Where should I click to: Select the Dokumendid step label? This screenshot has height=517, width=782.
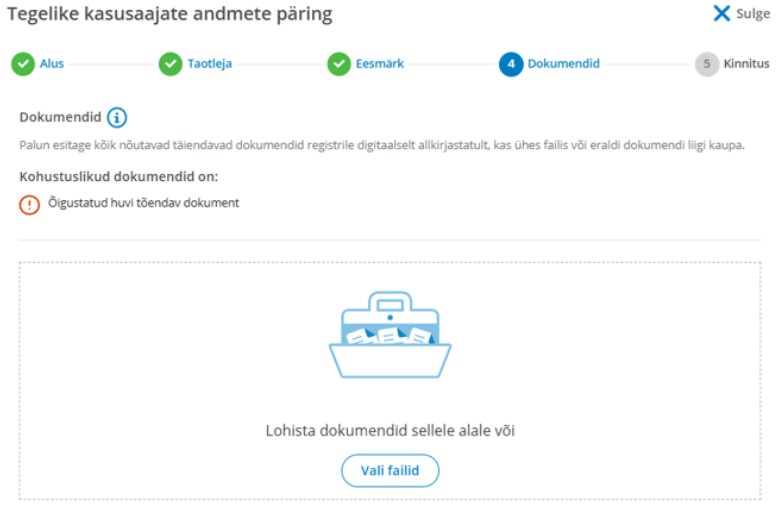(564, 64)
